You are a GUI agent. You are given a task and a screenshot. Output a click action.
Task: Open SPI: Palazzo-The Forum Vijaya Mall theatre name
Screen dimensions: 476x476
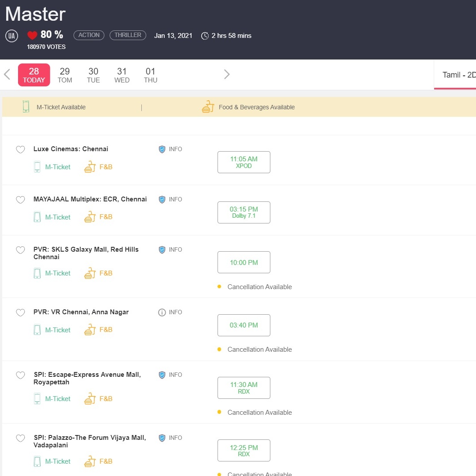click(x=89, y=441)
